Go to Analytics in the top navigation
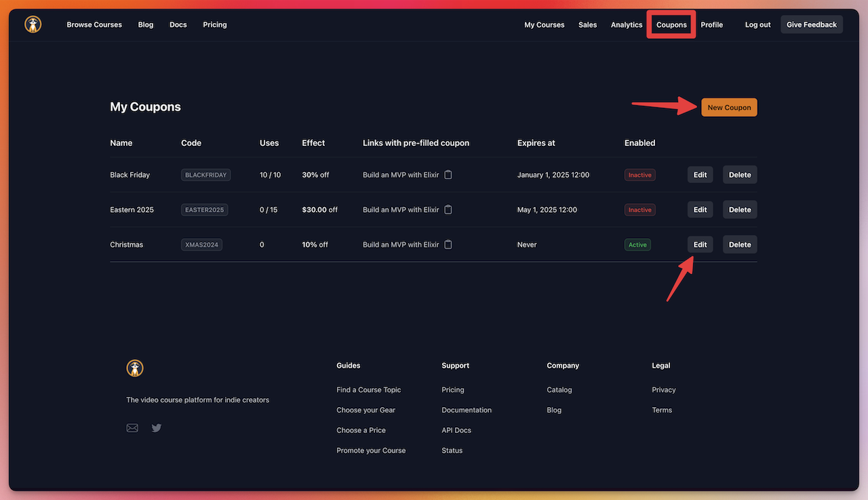868x500 pixels. (x=626, y=25)
